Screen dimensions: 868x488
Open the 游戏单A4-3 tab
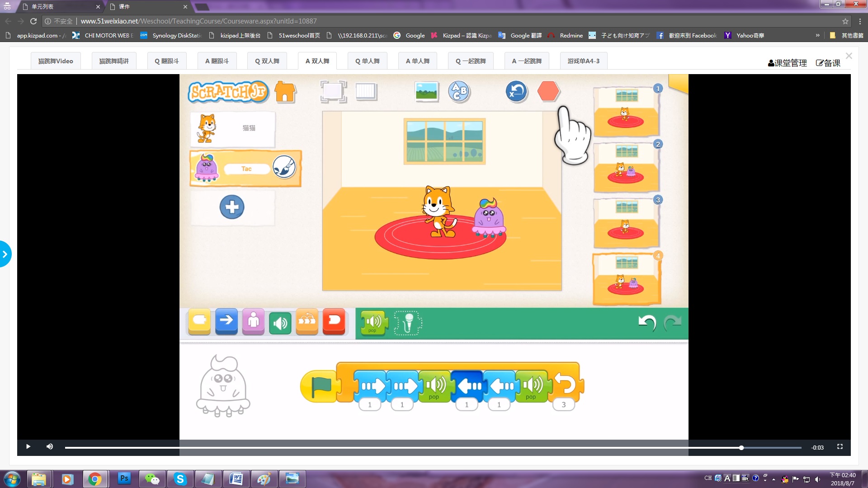click(x=584, y=61)
